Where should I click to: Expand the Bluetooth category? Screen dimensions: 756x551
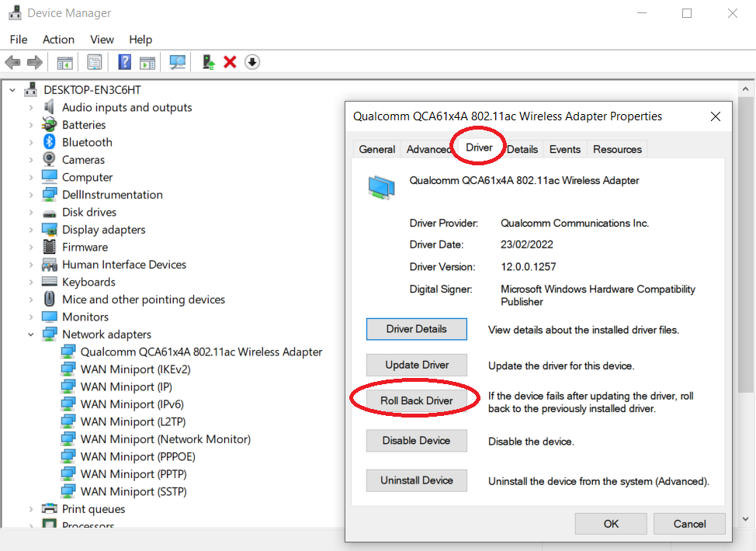(31, 142)
